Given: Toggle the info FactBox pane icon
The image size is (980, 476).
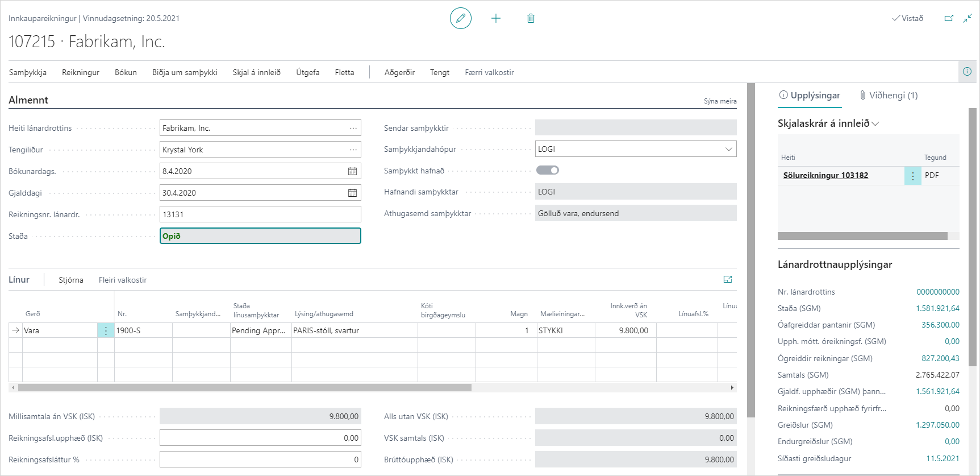Looking at the screenshot, I should tap(967, 72).
